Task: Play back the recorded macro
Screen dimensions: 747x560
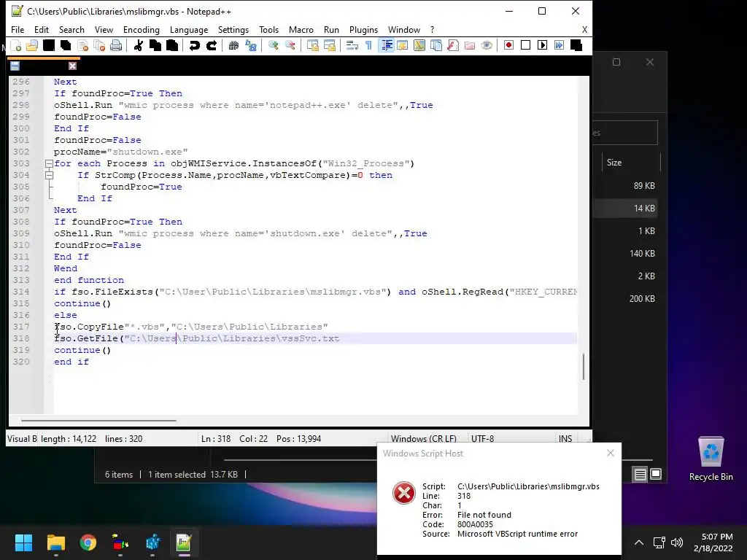Action: pyautogui.click(x=542, y=45)
